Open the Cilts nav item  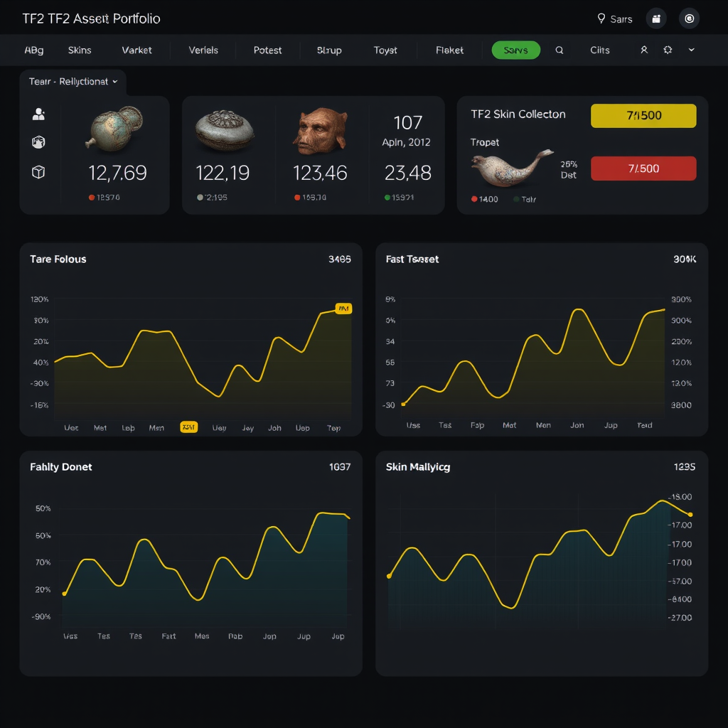coord(600,50)
